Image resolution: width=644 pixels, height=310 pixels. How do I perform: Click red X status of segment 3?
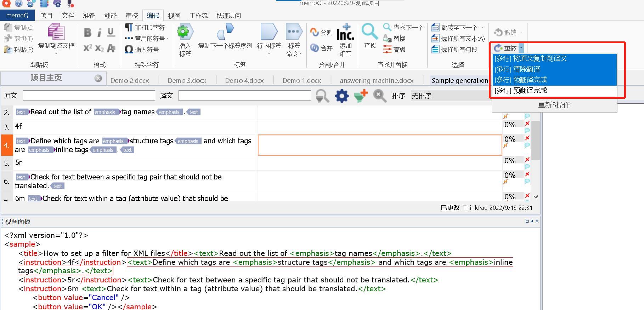click(x=527, y=124)
